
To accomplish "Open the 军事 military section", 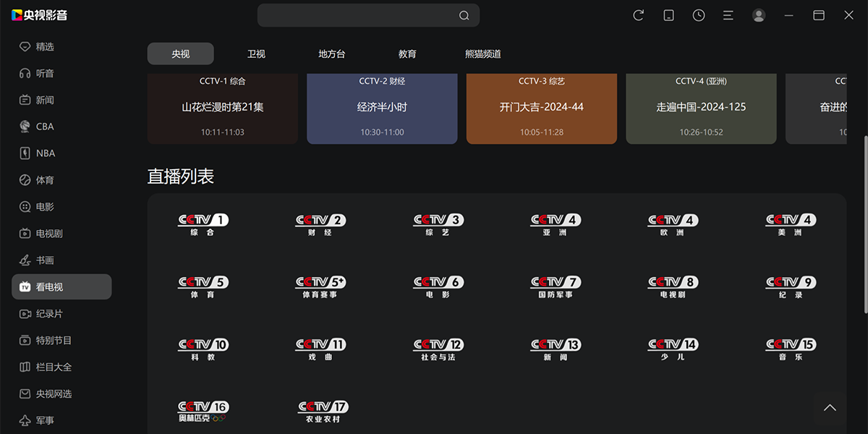I will [45, 420].
